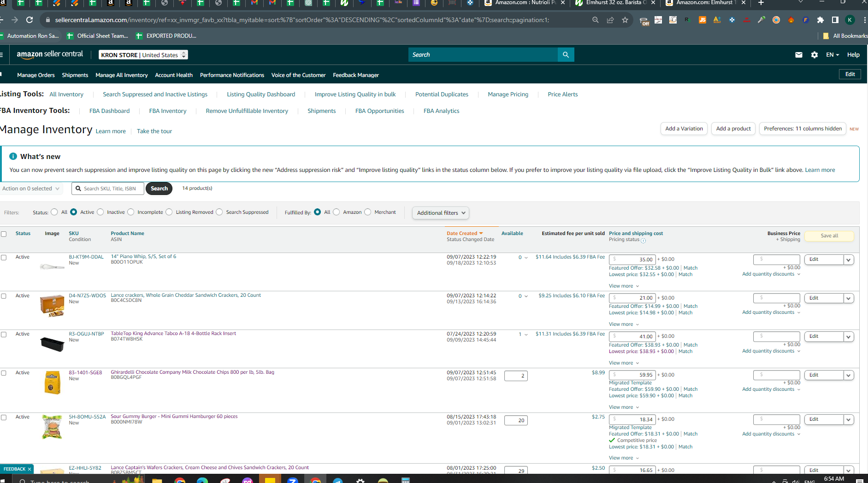Open the Windows notification center
Image resolution: width=868 pixels, height=483 pixels.
tap(859, 481)
